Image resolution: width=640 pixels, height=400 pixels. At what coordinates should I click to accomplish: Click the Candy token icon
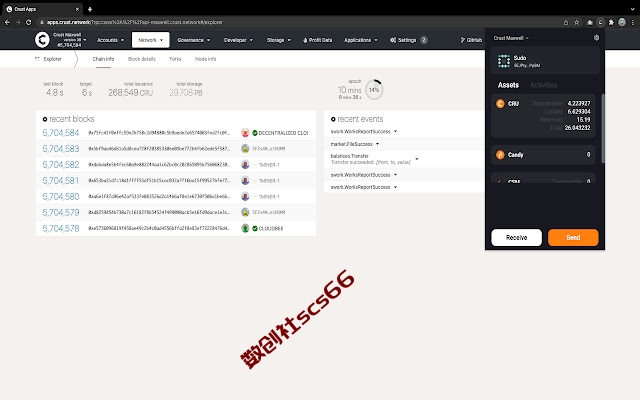click(x=500, y=155)
